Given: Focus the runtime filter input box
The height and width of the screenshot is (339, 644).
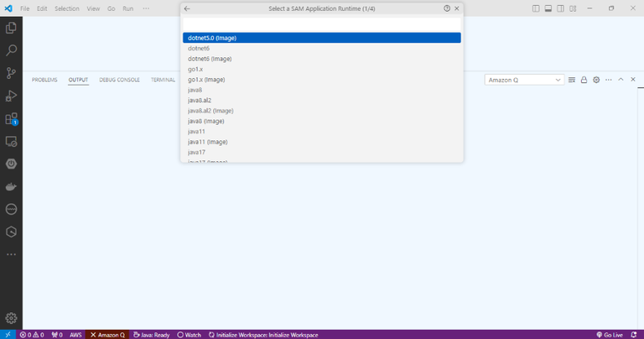Looking at the screenshot, I should point(322,24).
